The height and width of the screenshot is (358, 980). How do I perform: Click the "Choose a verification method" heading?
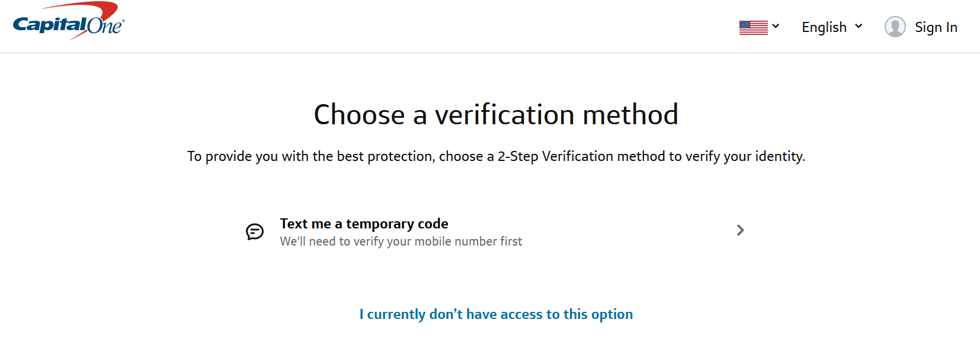pos(496,114)
